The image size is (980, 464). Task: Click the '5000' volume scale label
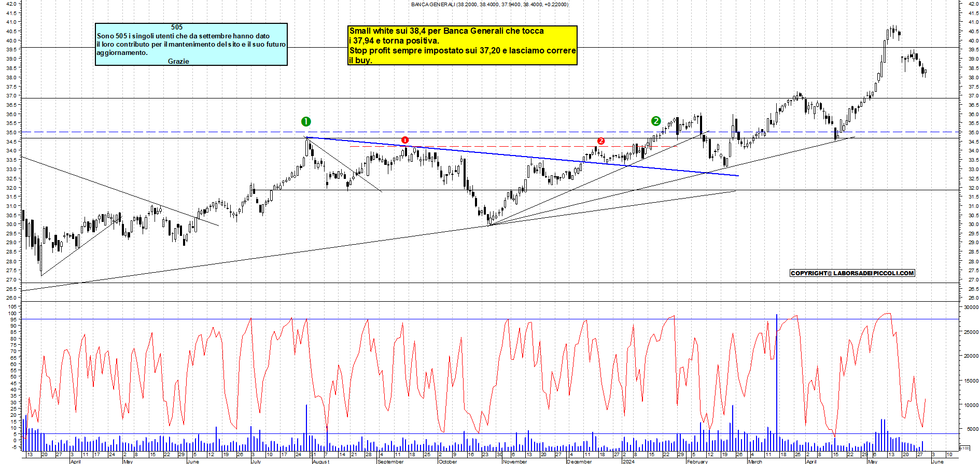[972, 429]
